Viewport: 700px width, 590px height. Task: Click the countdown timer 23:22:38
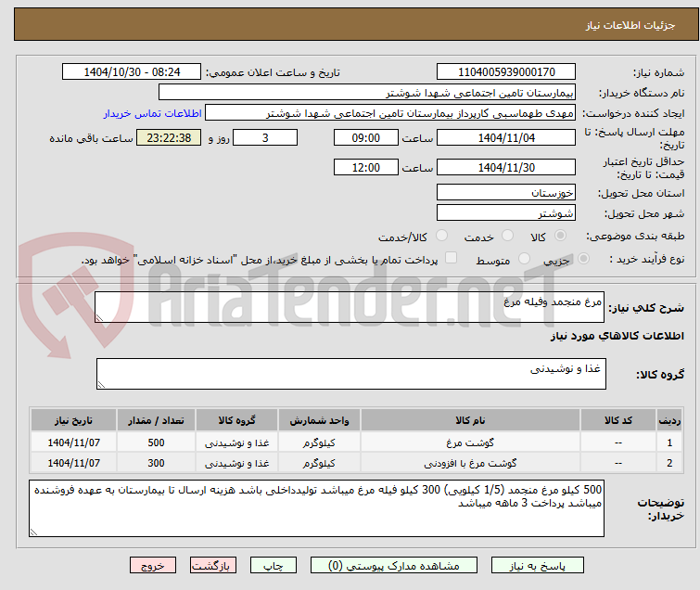point(169,137)
